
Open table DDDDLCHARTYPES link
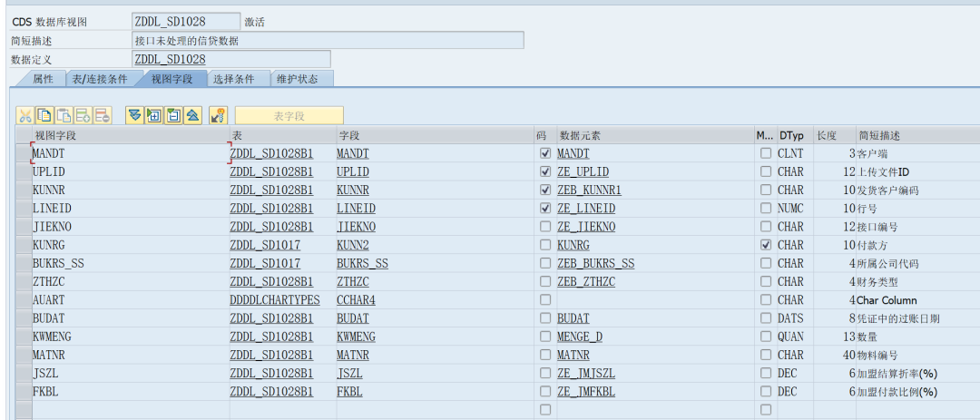(275, 300)
